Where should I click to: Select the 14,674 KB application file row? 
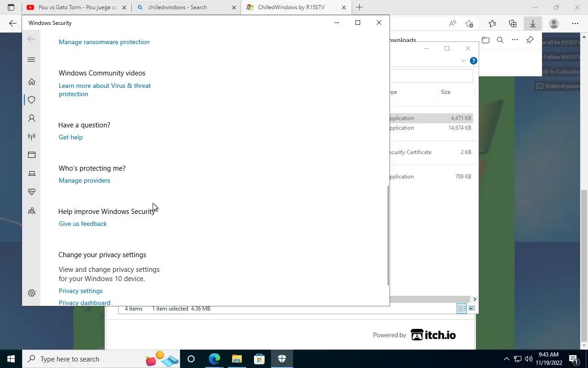point(431,128)
